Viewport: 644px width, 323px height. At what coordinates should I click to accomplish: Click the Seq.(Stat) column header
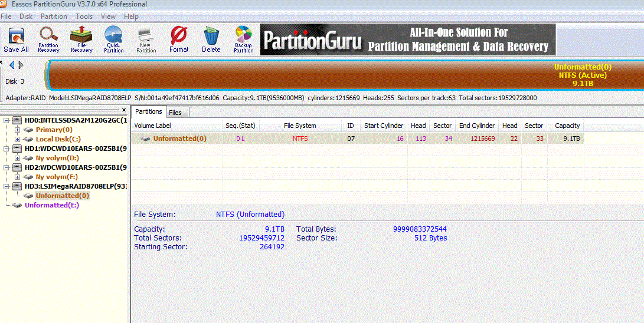pos(241,126)
